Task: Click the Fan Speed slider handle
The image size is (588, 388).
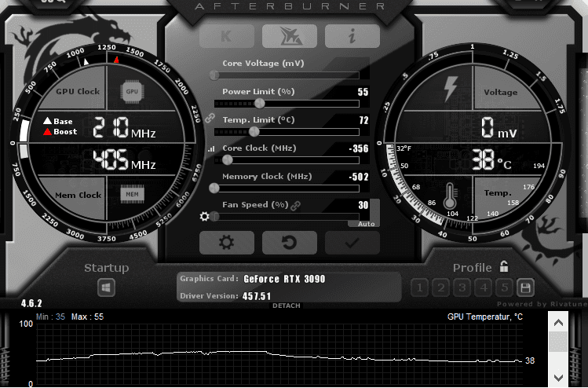Action: [214, 217]
